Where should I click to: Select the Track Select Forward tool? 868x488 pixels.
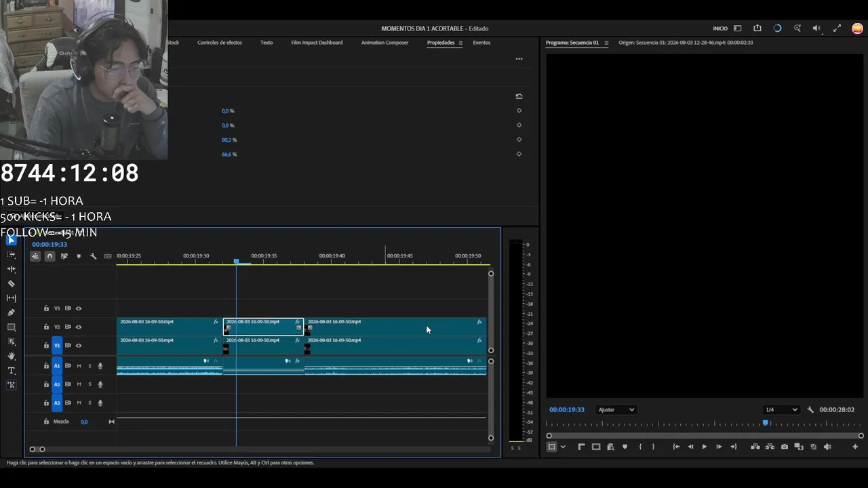(12, 254)
